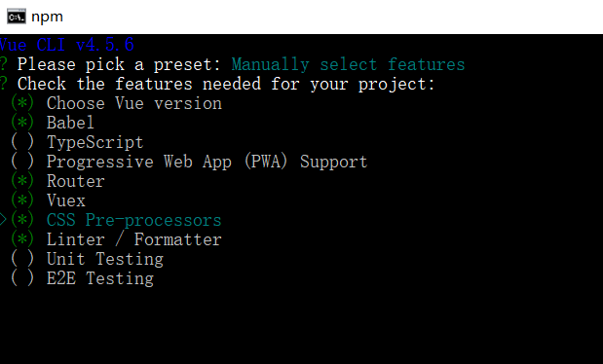603x364 pixels.
Task: Click the Manually select features answer text
Action: coord(348,64)
